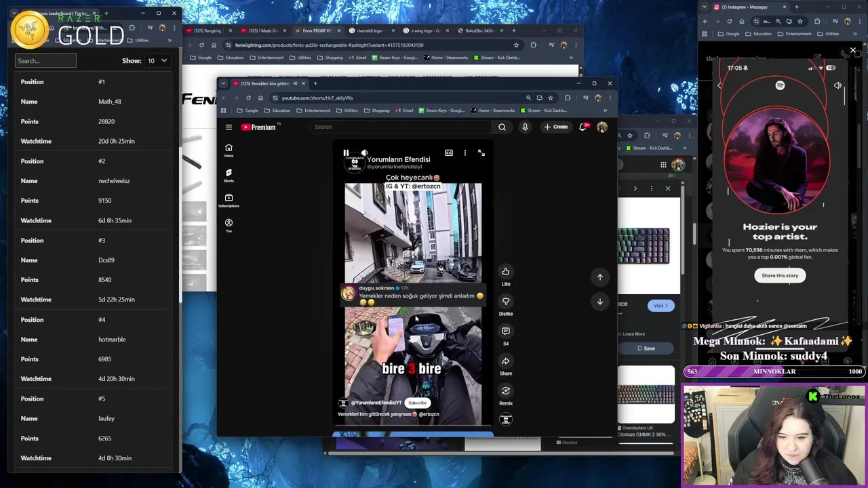The height and width of the screenshot is (488, 868).
Task: Open the tab search dropdown in the Instagram window
Action: [703, 7]
